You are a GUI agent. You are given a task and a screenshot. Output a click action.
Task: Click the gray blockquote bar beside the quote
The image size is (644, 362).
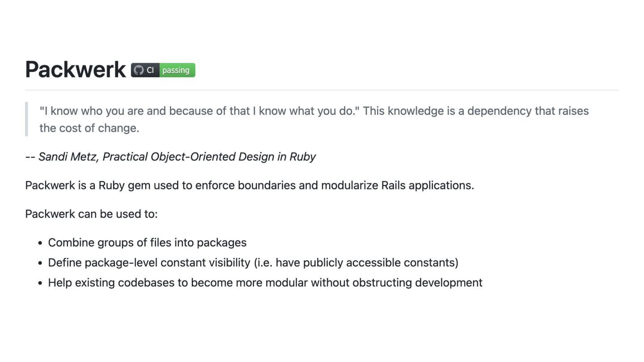pyautogui.click(x=26, y=119)
